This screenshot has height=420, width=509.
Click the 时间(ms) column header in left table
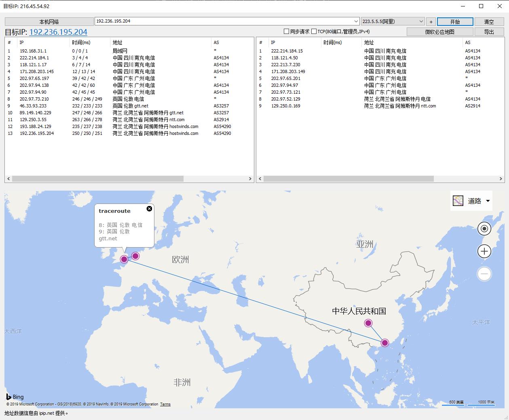(81, 42)
